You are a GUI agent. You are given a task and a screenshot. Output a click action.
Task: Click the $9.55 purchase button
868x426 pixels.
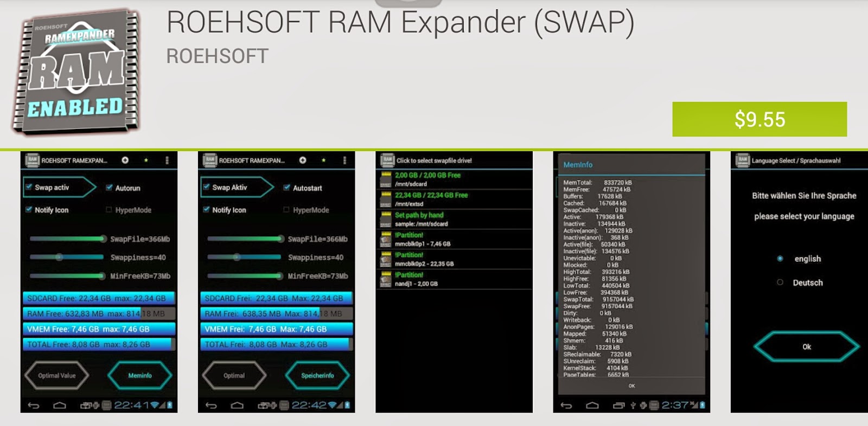pos(759,119)
